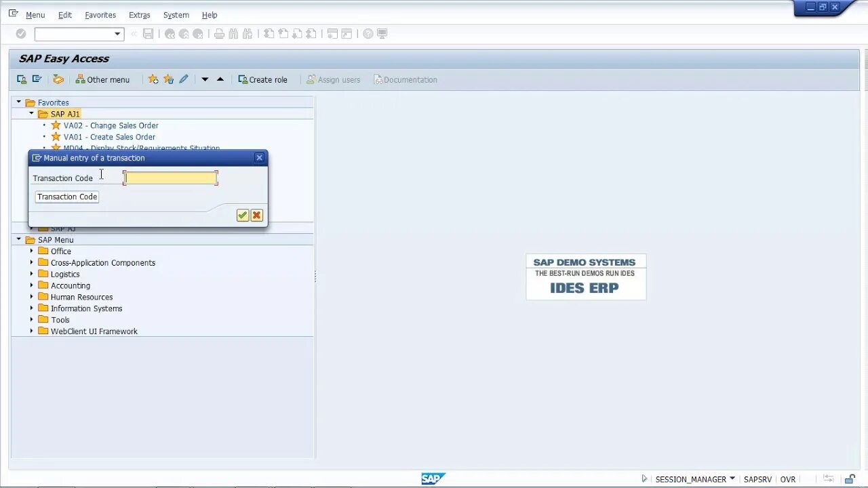Open the Extras menu
This screenshot has height=488, width=868.
point(140,15)
